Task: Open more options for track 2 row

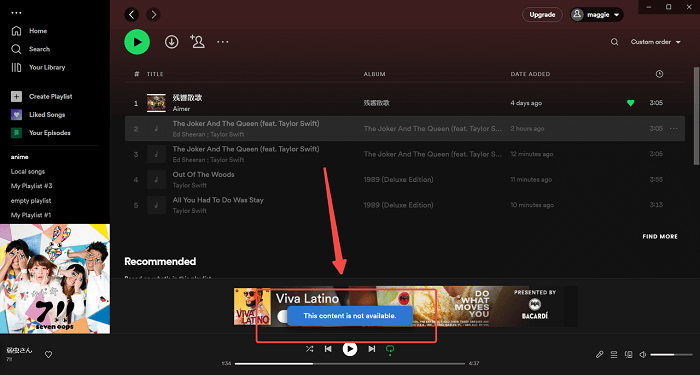Action: [674, 129]
